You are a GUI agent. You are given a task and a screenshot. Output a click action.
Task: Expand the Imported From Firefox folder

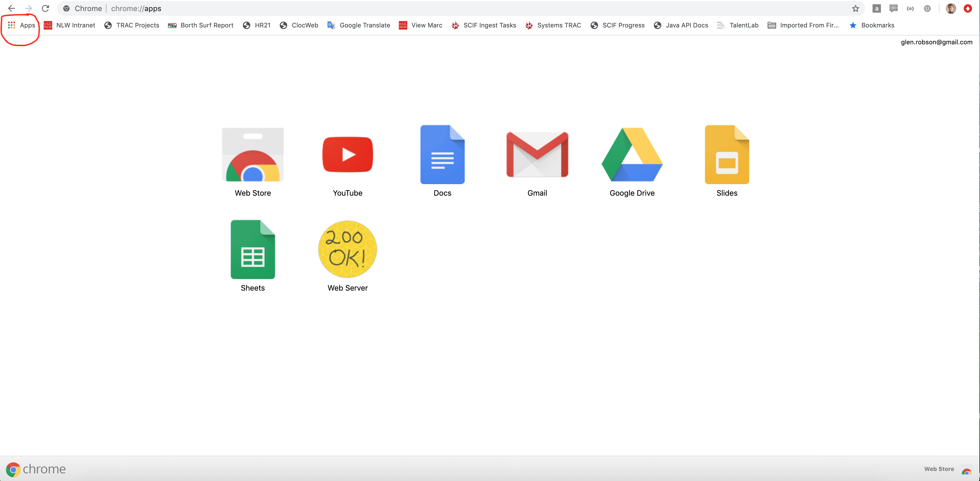[x=803, y=25]
